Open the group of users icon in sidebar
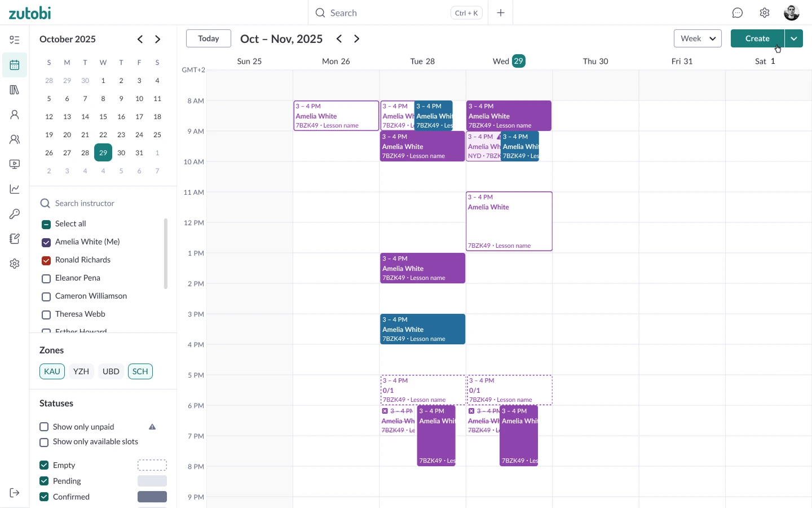 click(15, 139)
